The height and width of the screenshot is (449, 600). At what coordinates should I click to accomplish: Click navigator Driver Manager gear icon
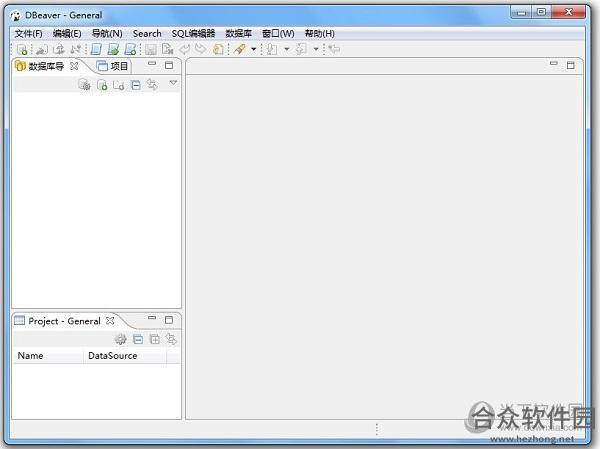coord(84,85)
